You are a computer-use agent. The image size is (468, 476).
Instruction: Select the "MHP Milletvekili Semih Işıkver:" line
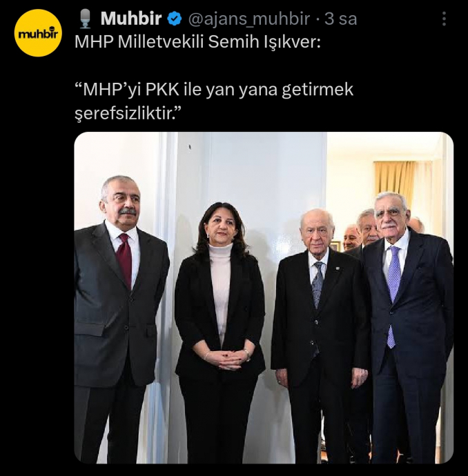coord(197,42)
